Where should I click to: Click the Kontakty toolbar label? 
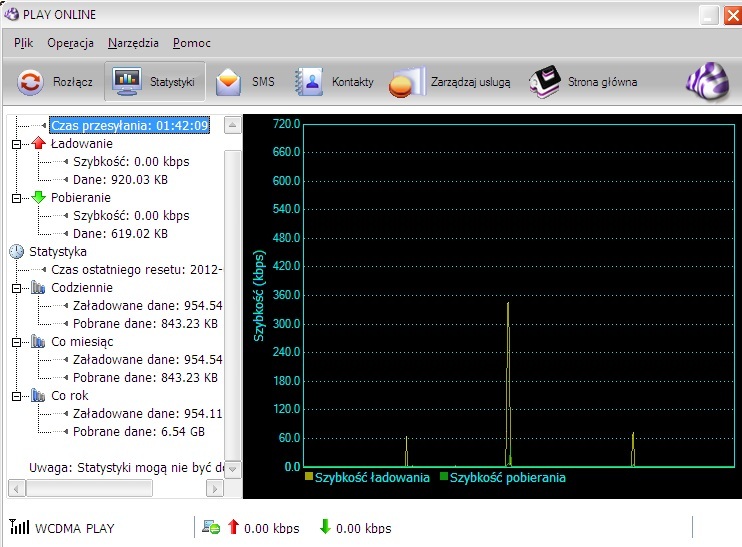coord(353,82)
